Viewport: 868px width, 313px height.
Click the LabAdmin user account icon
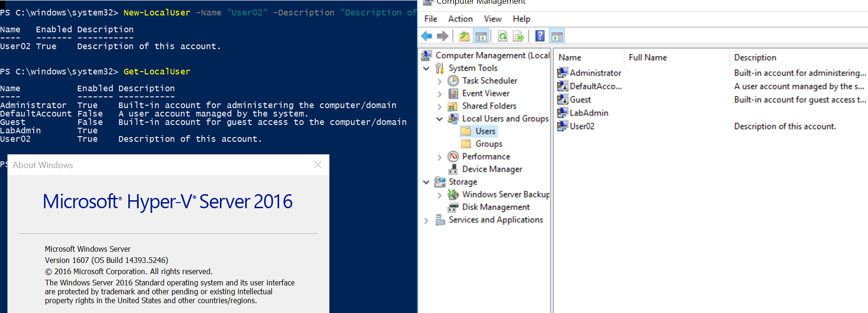(x=563, y=112)
